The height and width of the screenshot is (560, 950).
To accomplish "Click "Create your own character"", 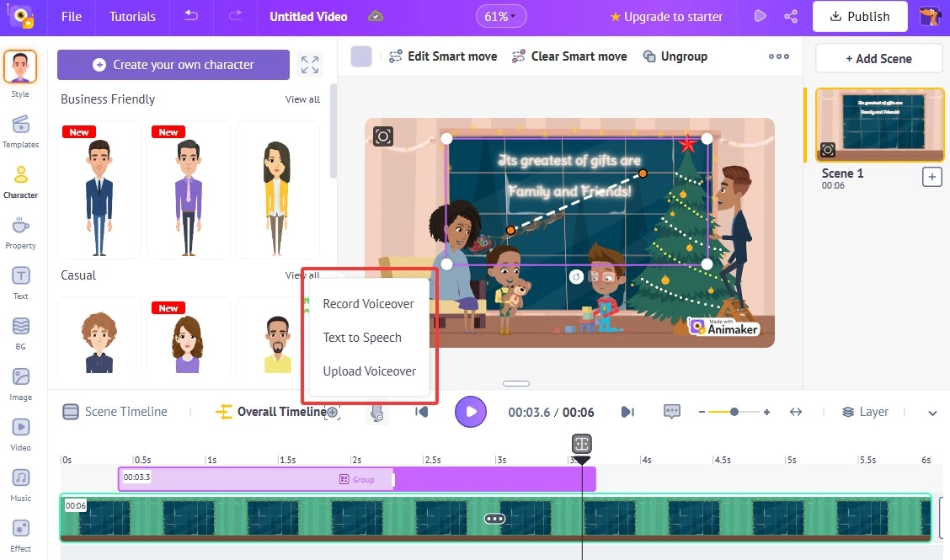I will [x=173, y=65].
